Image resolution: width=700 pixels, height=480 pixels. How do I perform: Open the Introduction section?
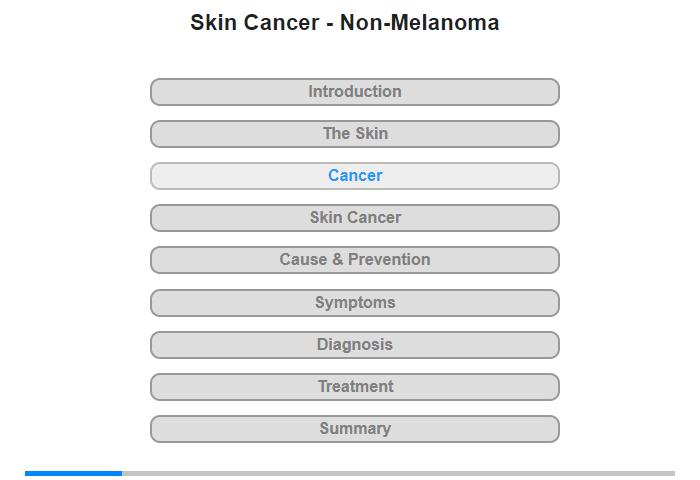[355, 92]
